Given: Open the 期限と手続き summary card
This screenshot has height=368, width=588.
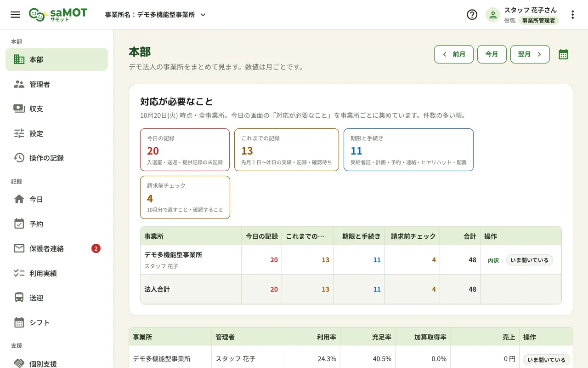Looking at the screenshot, I should 408,150.
